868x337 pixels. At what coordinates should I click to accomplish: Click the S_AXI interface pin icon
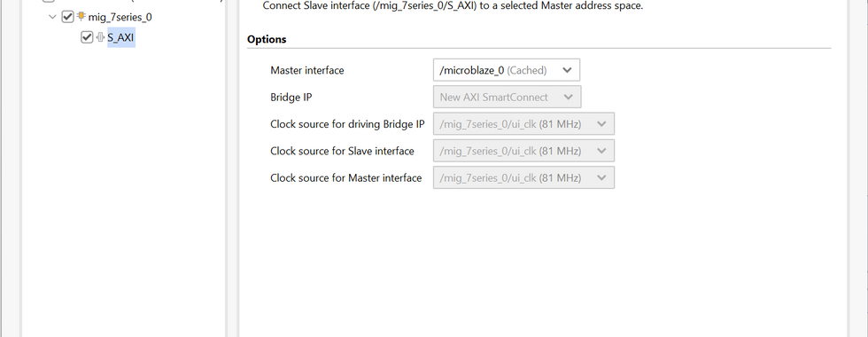100,37
